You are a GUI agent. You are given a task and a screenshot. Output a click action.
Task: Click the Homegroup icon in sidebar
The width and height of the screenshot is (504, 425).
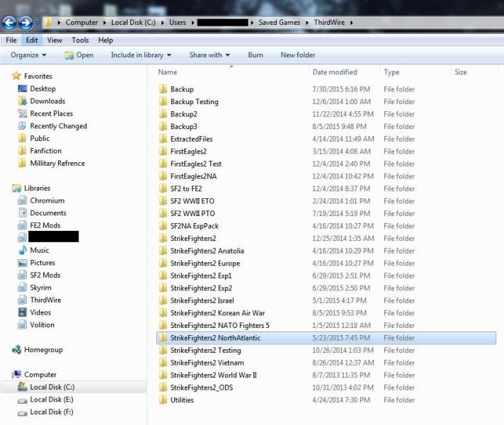tap(16, 349)
